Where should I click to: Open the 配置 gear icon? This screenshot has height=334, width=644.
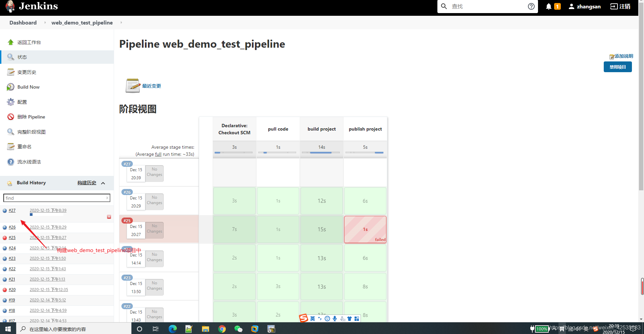11,102
